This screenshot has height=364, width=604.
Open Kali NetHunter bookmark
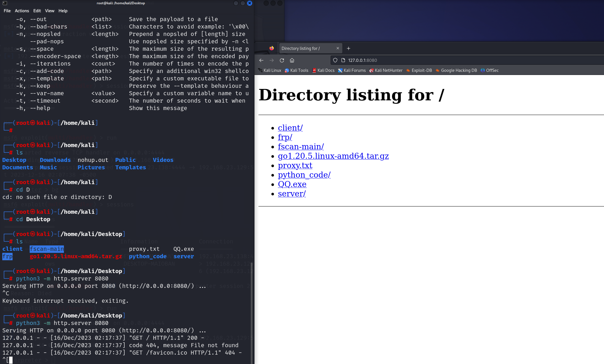[x=386, y=70]
